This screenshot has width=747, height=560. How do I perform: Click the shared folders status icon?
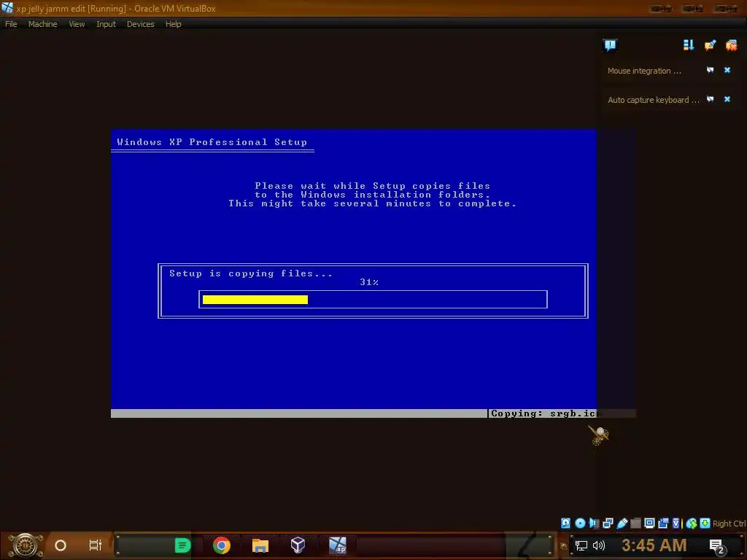tap(635, 524)
